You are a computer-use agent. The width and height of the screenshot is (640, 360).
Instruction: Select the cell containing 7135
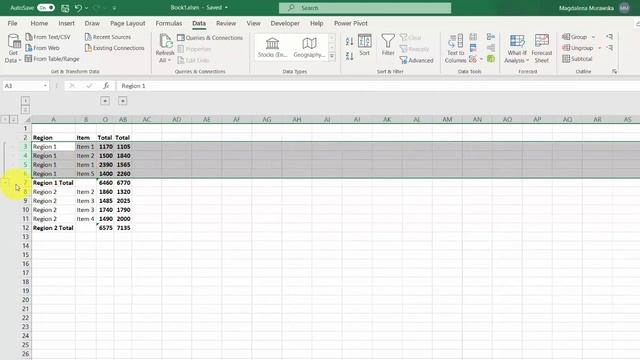[x=123, y=228]
